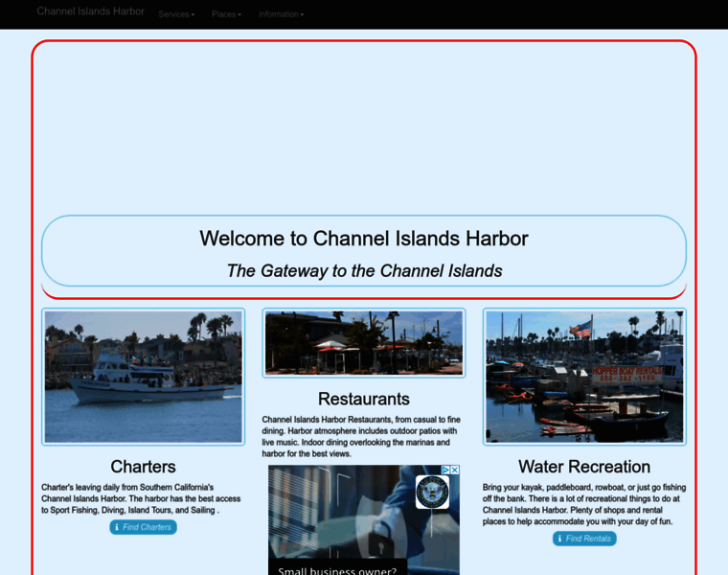This screenshot has width=728, height=575.
Task: Click 'The Gateway to the Channel Islands' tagline
Action: point(364,271)
